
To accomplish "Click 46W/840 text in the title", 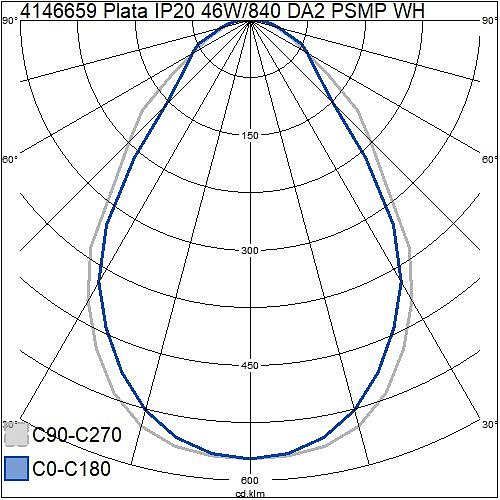I will [x=241, y=11].
